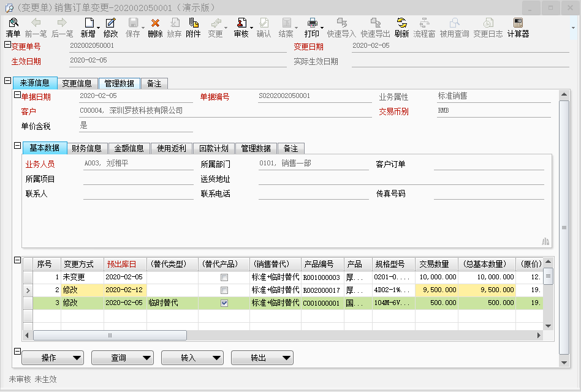This screenshot has width=581, height=392.
Task: Open the 清单 list view icon
Action: pos(13,28)
